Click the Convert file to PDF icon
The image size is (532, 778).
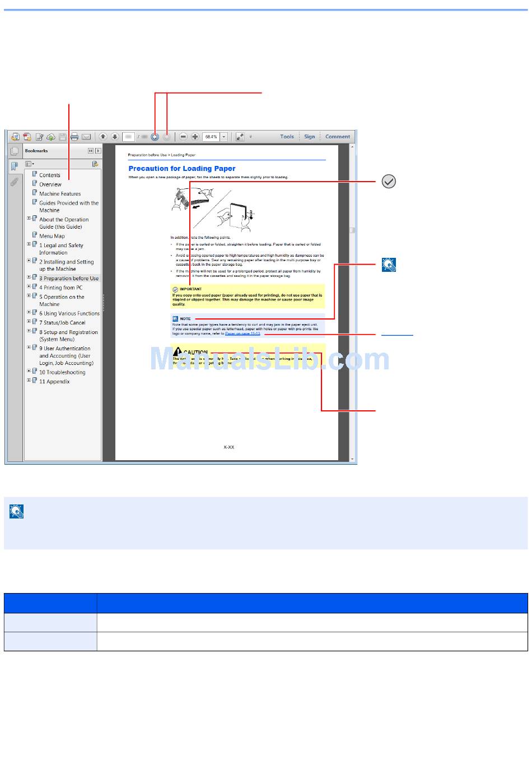tap(27, 137)
